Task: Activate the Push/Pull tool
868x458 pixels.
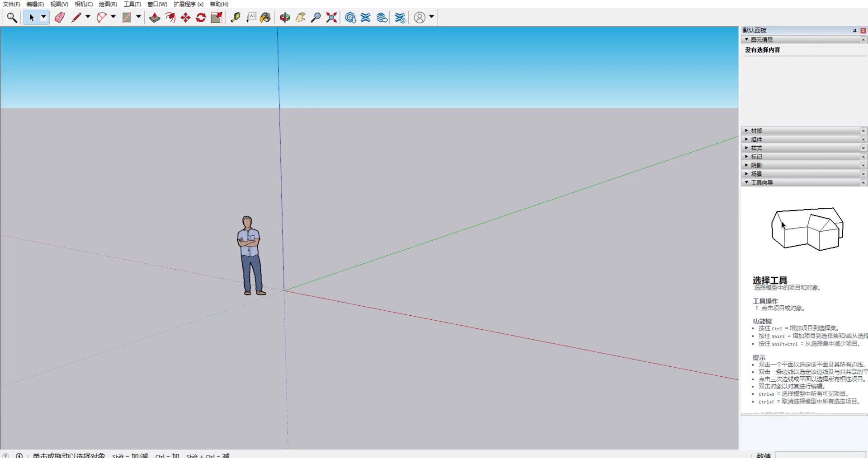Action: tap(155, 18)
